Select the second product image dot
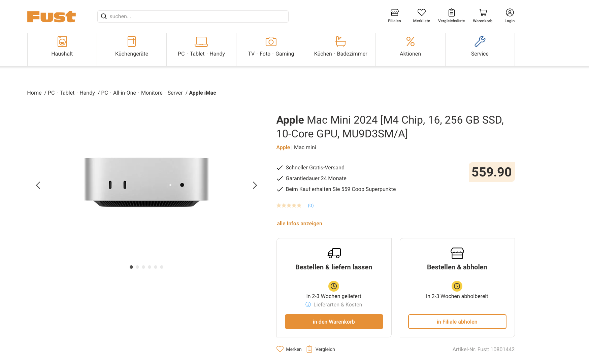Screen dimensions: 589x364 pyautogui.click(x=137, y=267)
